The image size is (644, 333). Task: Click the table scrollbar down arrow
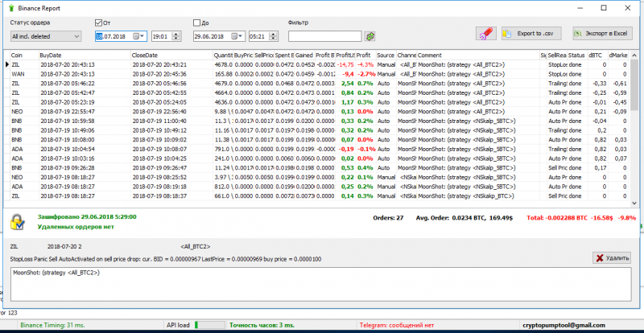coord(635,202)
